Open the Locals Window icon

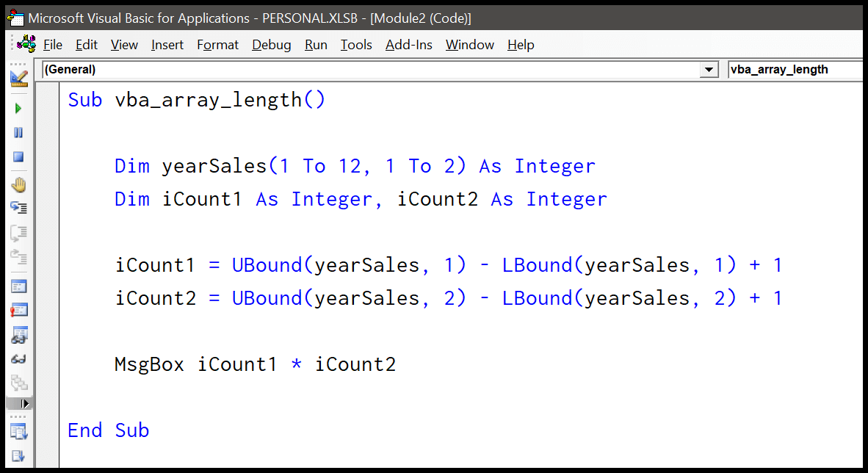pyautogui.click(x=19, y=286)
